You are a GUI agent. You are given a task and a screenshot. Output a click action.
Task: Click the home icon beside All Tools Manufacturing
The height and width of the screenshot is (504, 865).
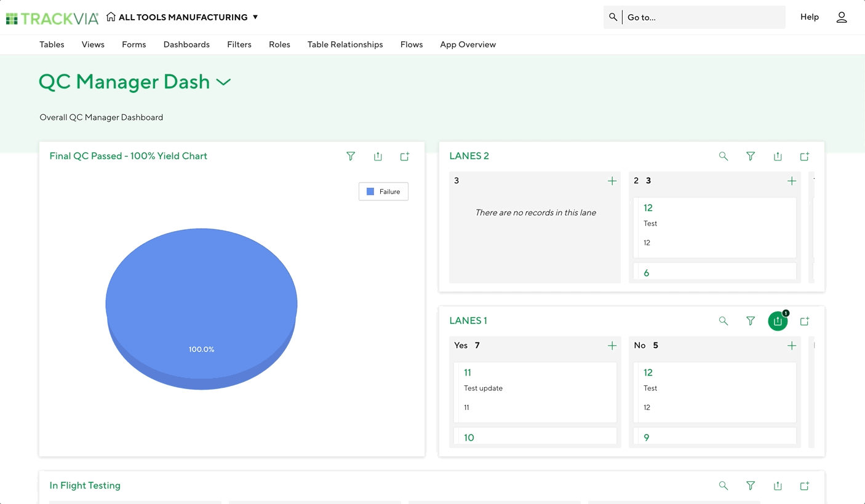pos(111,17)
